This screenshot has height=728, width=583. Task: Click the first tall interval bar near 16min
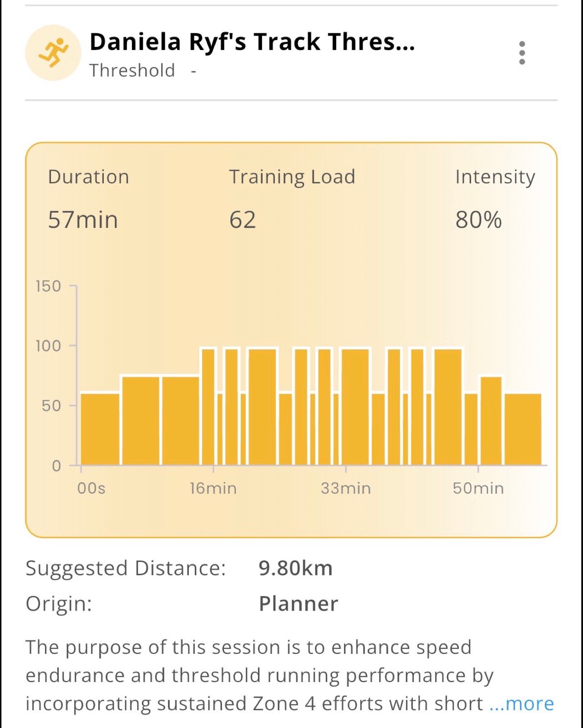(x=208, y=406)
